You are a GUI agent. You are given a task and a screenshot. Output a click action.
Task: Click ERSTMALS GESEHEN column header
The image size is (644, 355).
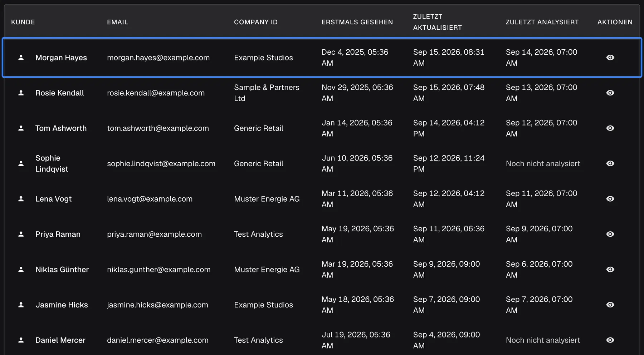(357, 22)
